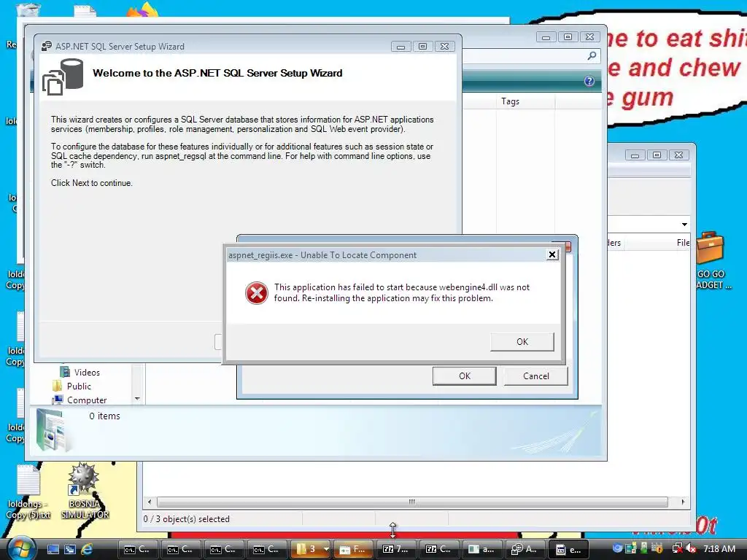This screenshot has height=560, width=747.
Task: Maximize the ASP.NET SQL Server Setup Wizard window
Action: tap(422, 46)
